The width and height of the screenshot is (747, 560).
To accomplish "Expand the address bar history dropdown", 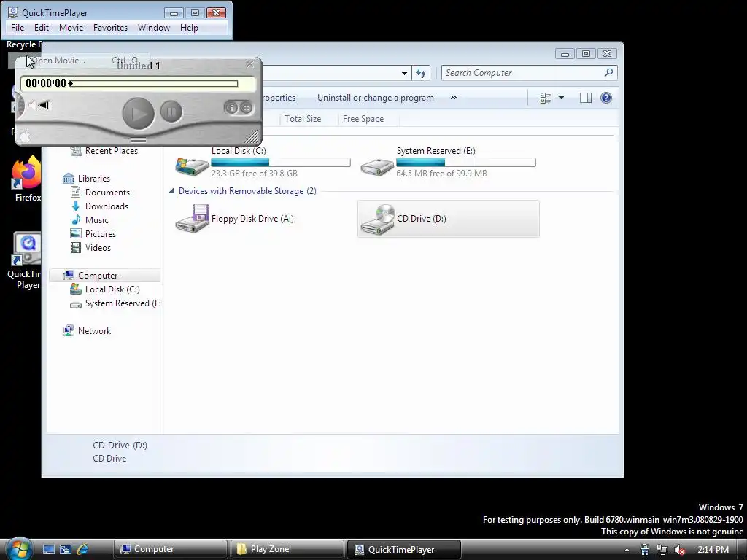I will [404, 74].
